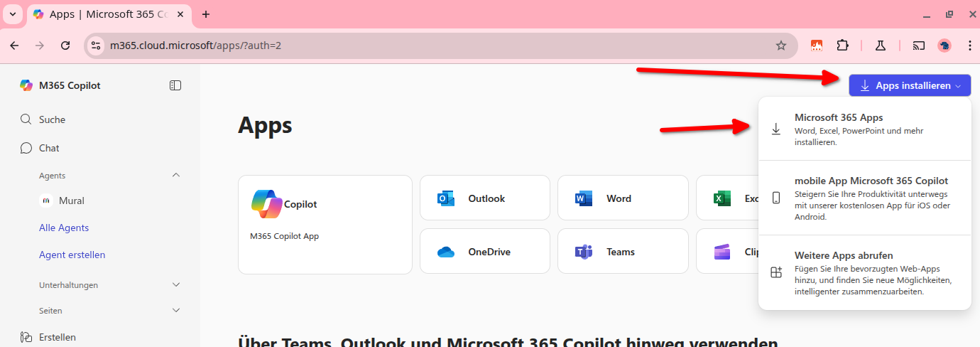Click the chat bubble icon in sidebar

(x=26, y=148)
